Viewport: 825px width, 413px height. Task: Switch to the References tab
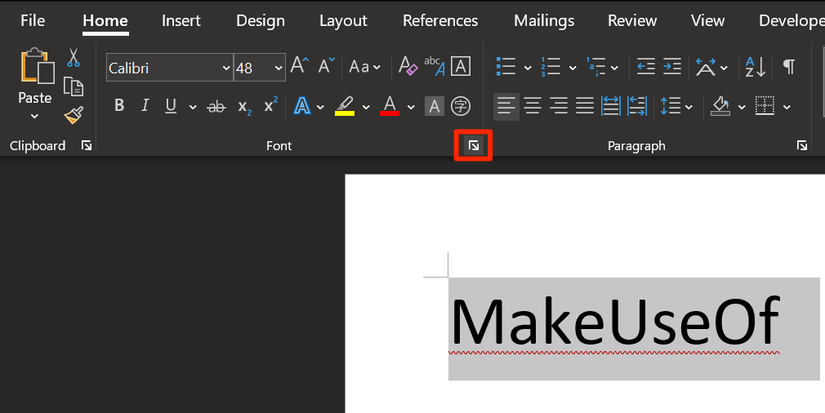pos(440,21)
